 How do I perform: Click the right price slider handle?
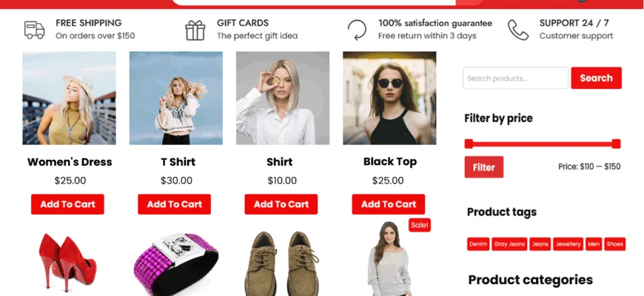616,144
